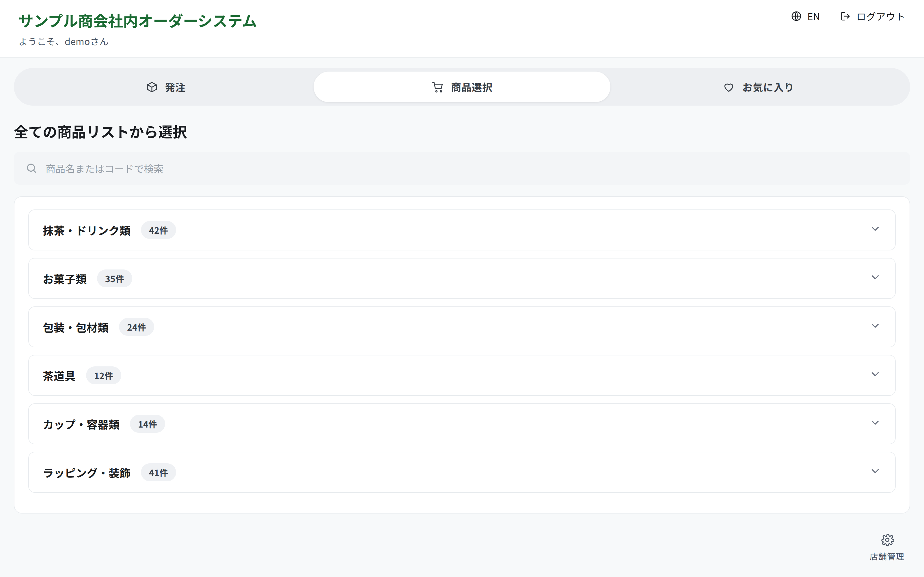Switch to the 発注 tab
Image resolution: width=924 pixels, height=577 pixels.
[166, 87]
